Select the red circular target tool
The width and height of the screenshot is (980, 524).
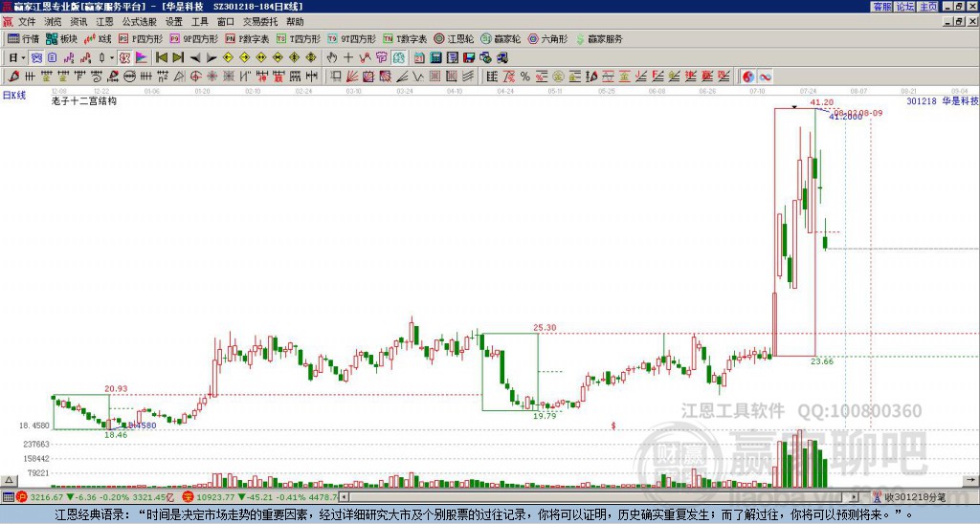click(195, 76)
